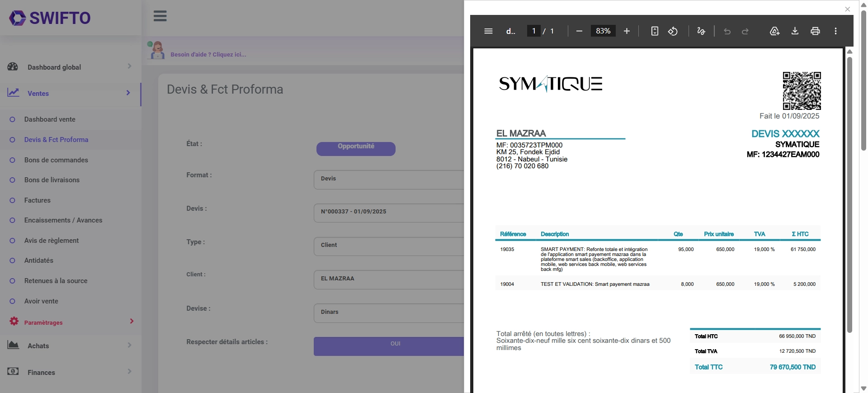
Task: Click Besoin d'aide help link
Action: point(208,55)
